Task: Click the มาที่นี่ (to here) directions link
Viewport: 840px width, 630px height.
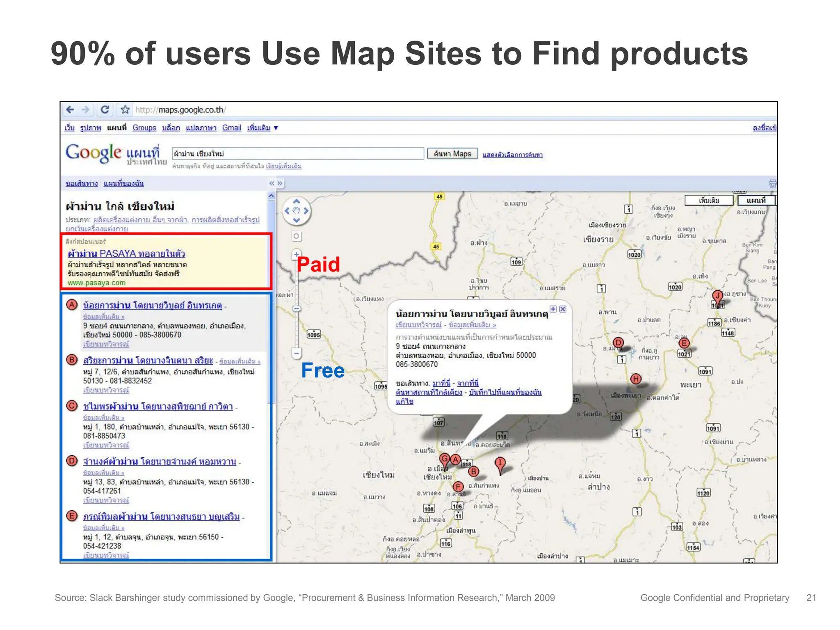Action: click(x=441, y=383)
